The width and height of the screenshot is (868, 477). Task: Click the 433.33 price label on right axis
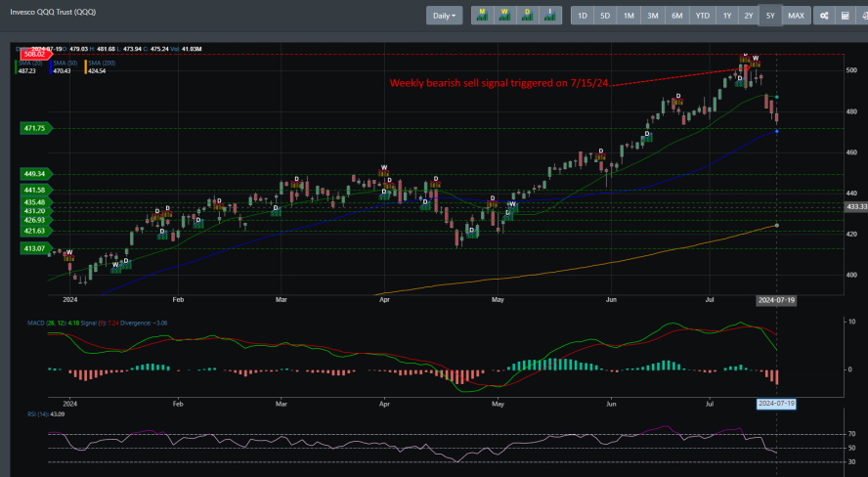pos(856,206)
